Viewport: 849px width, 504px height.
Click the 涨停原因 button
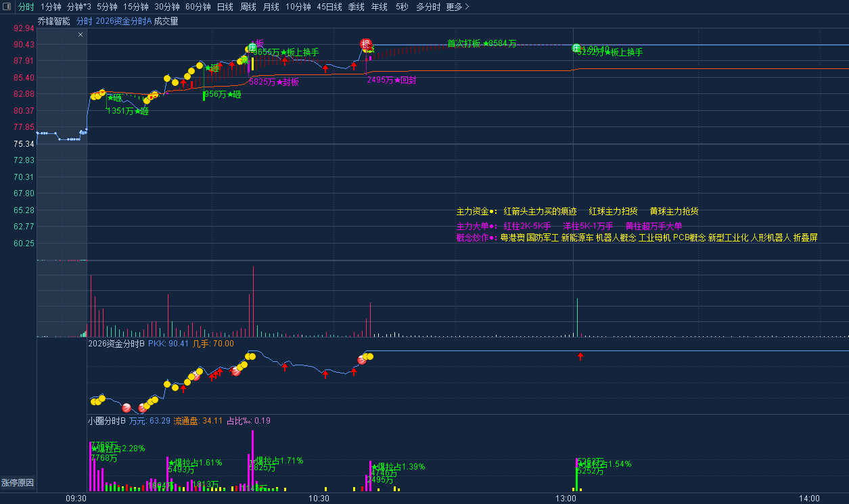pyautogui.click(x=18, y=483)
